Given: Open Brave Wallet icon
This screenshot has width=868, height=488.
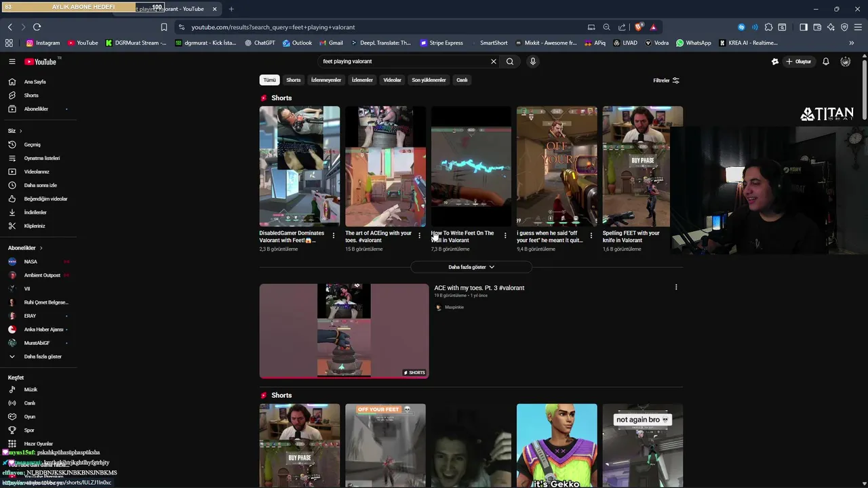Looking at the screenshot, I should (817, 27).
